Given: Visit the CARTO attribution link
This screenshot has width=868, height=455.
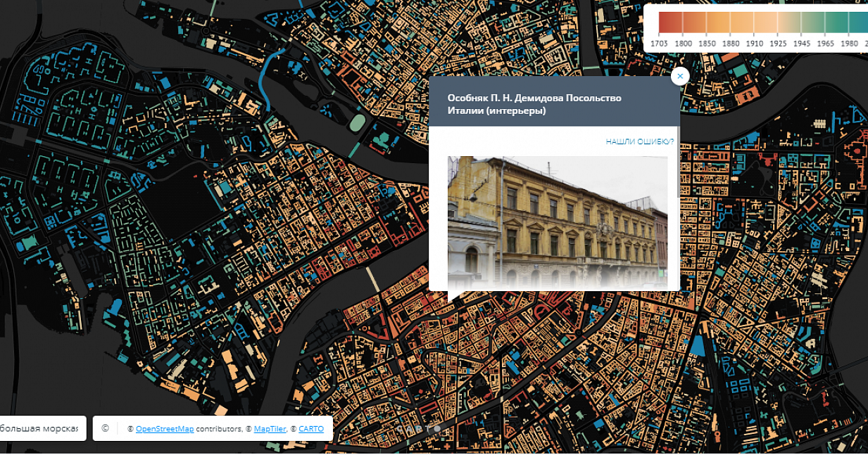Looking at the screenshot, I should (x=311, y=429).
